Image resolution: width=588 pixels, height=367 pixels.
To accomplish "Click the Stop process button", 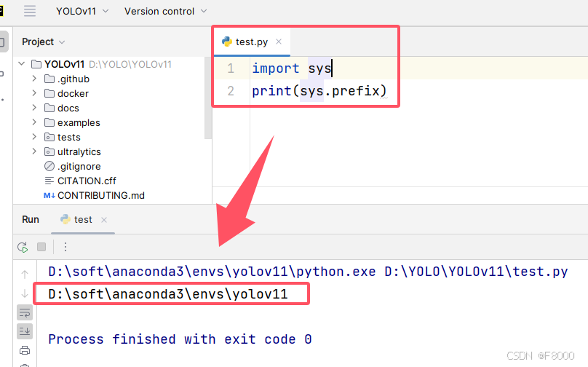I will (x=41, y=247).
